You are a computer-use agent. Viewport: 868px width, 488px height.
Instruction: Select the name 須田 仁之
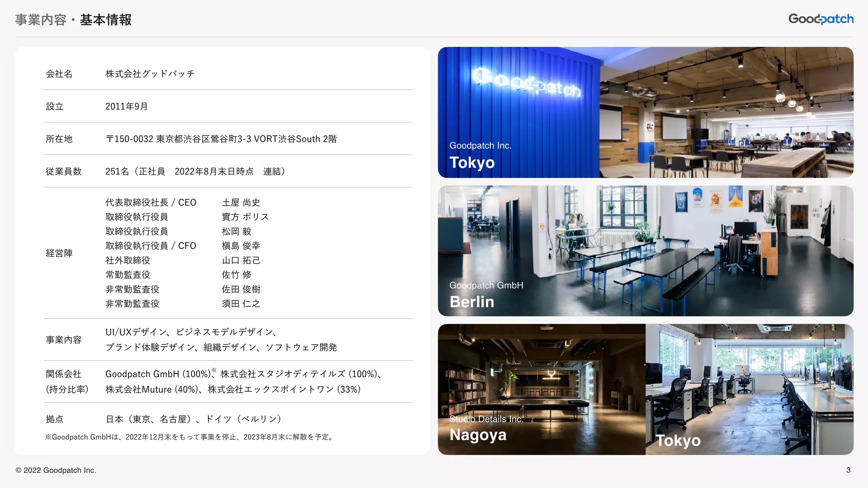click(241, 304)
